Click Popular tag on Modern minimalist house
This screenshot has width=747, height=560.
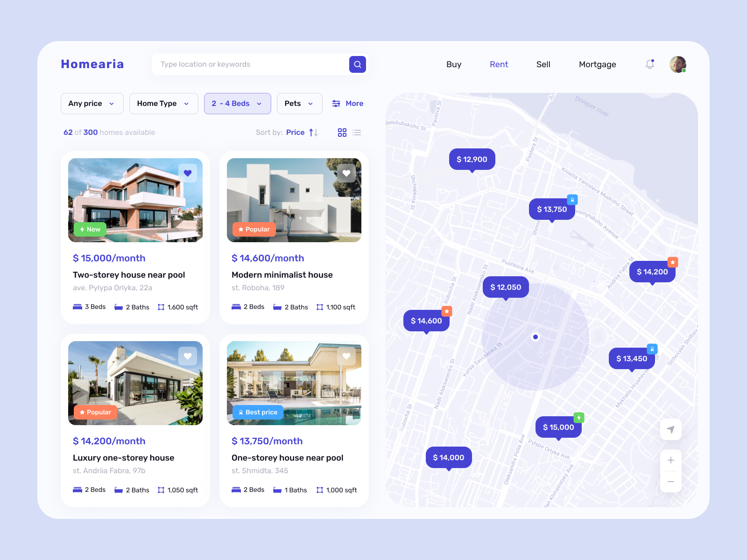point(254,229)
